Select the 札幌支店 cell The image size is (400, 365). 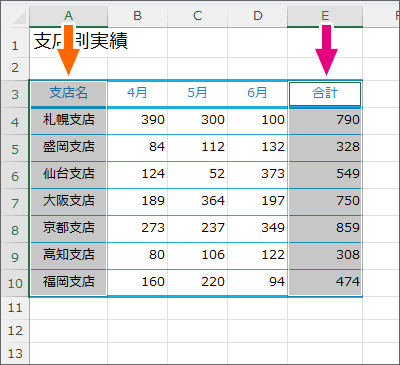(68, 121)
